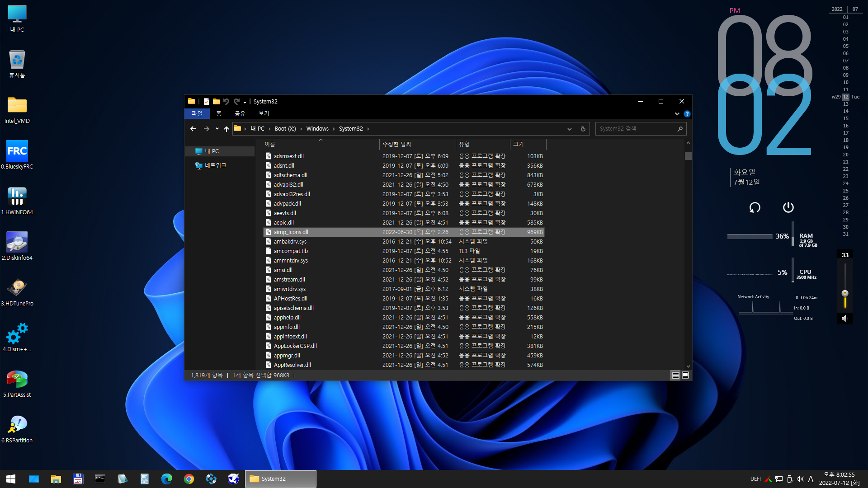Open Microsoft Edge from the taskbar
Viewport: 868px width, 488px height.
[x=167, y=479]
